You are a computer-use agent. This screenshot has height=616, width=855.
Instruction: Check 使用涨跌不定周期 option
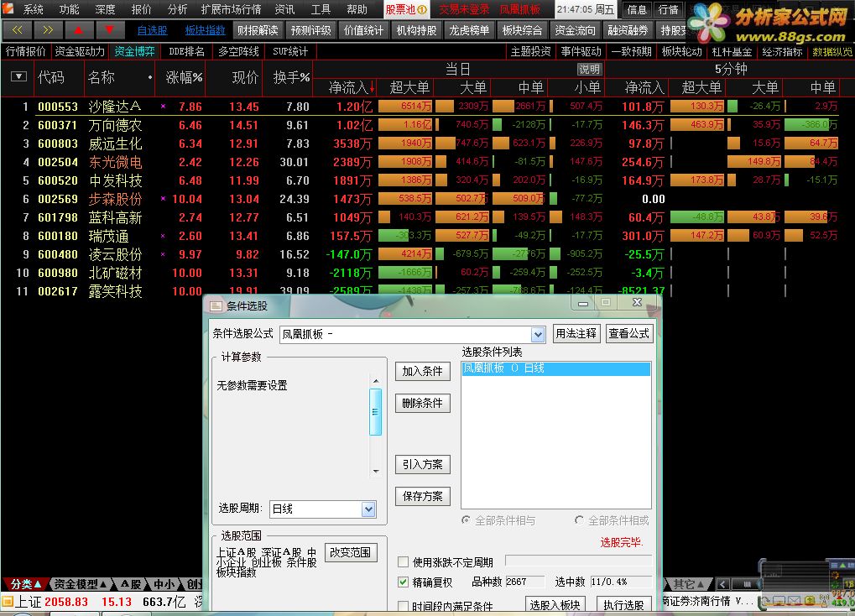(x=403, y=562)
